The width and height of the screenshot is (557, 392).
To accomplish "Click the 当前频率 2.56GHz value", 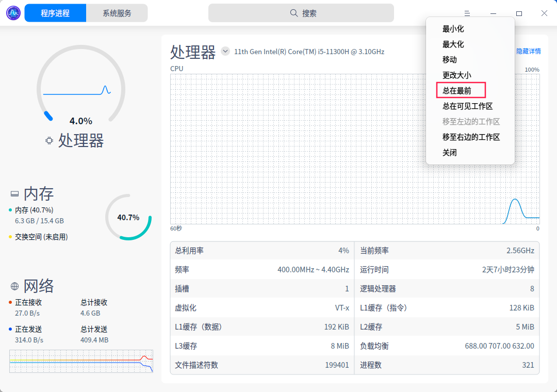I will click(x=520, y=251).
